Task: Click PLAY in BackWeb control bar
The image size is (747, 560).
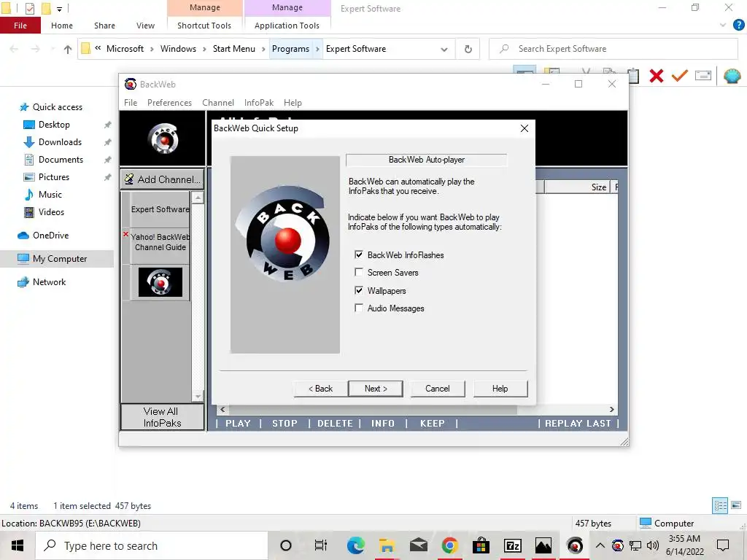Action: tap(238, 424)
